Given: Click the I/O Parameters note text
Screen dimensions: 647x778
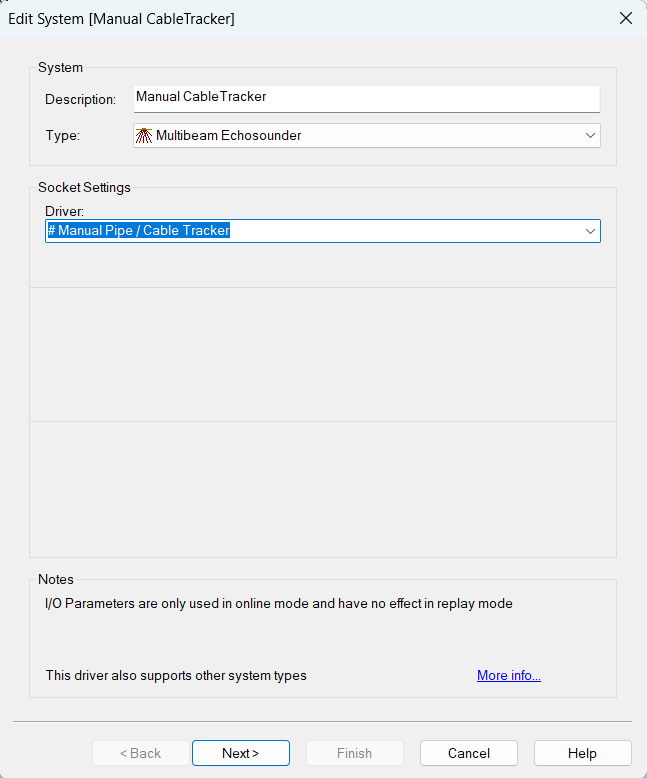Looking at the screenshot, I should pos(279,603).
